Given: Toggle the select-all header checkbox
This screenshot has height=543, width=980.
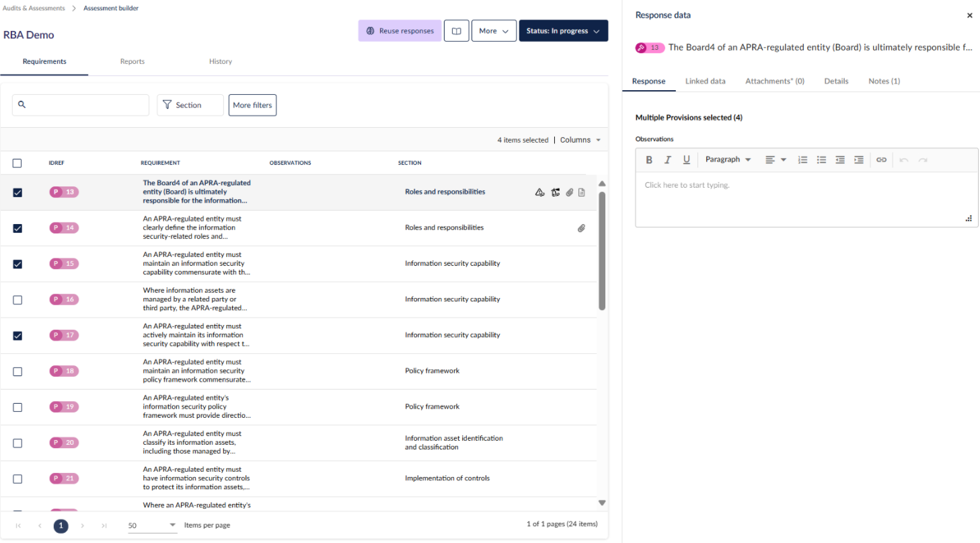Looking at the screenshot, I should [x=17, y=163].
